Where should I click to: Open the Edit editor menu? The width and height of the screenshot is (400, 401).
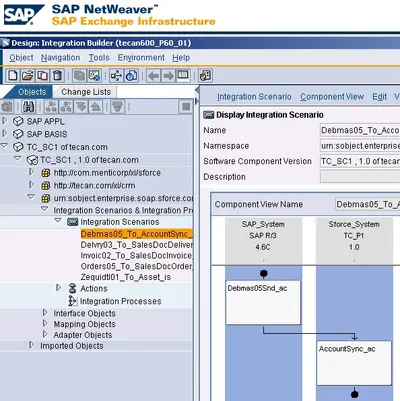[x=380, y=97]
